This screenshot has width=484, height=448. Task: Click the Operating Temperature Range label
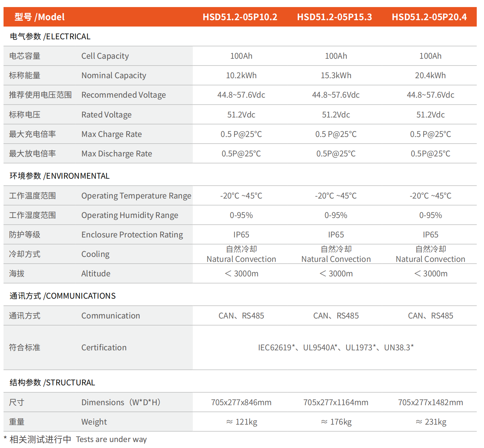pos(136,196)
